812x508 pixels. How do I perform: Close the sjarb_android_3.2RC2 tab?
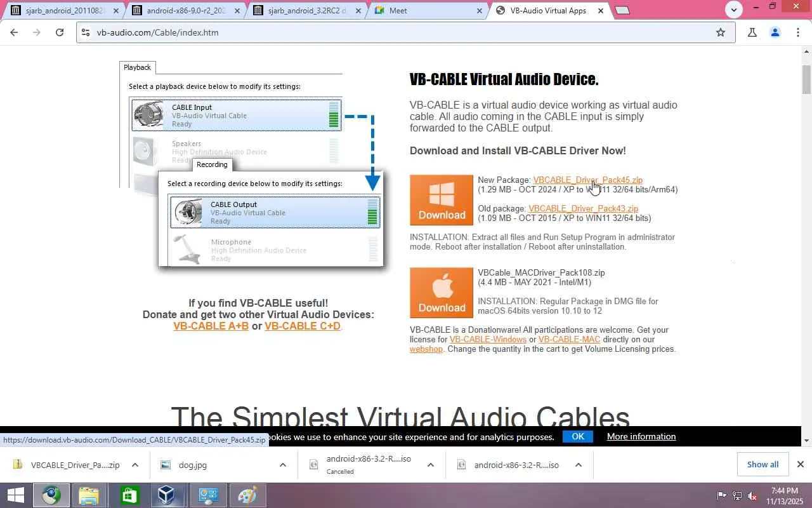click(358, 11)
